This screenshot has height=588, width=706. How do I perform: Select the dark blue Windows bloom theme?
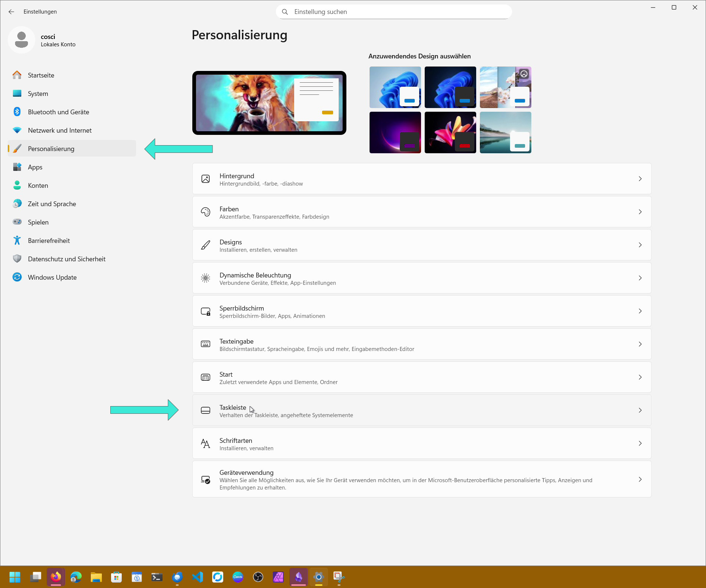[x=450, y=87]
